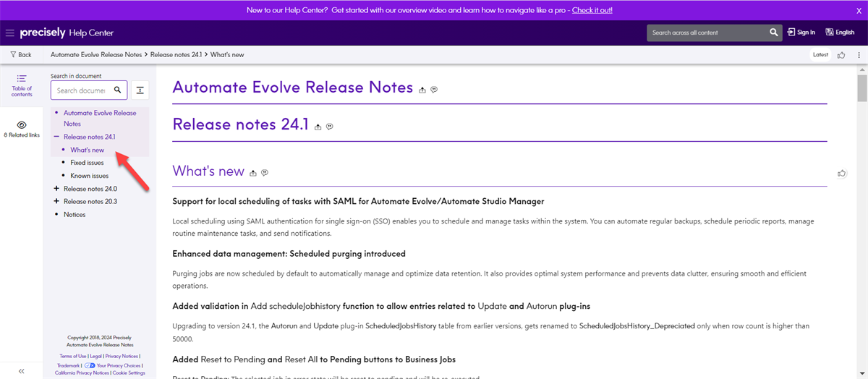
Task: Open the Table of contents panel tab
Action: point(22,86)
